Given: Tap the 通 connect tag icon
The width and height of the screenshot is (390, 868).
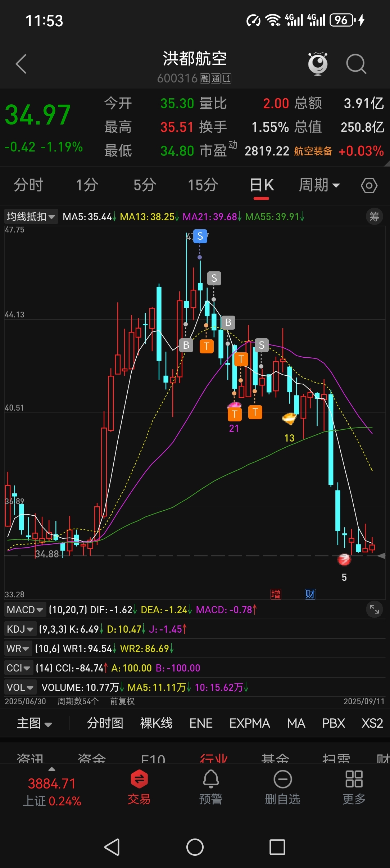Looking at the screenshot, I should coord(216,78).
